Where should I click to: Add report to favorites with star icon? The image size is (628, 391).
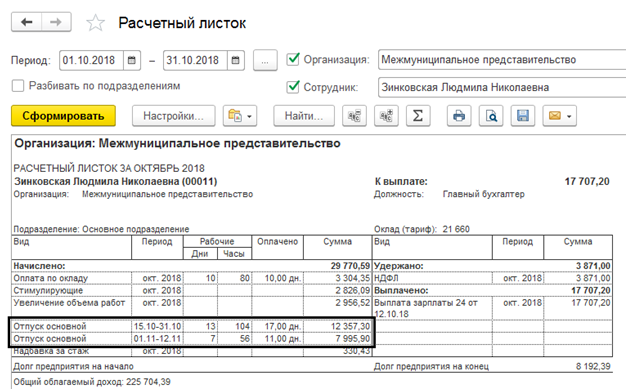coord(95,23)
